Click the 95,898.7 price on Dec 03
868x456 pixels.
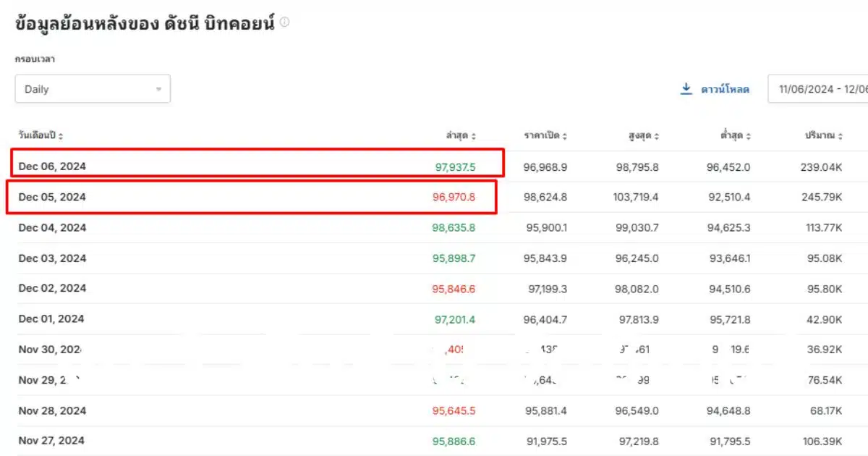pyautogui.click(x=454, y=258)
